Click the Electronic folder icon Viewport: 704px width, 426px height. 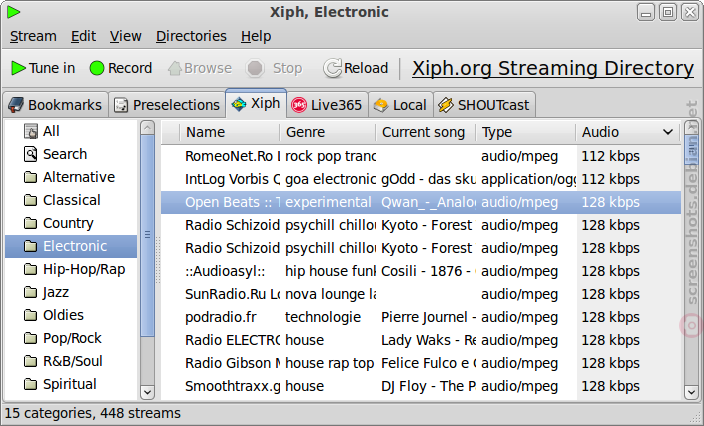(x=31, y=246)
